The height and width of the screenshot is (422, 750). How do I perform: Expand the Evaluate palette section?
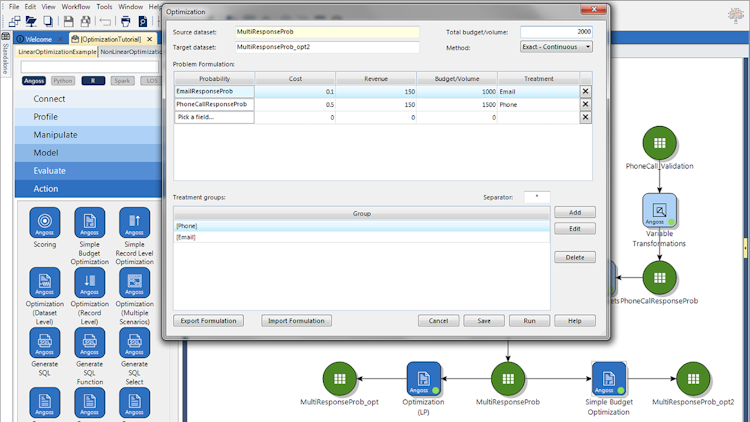pos(88,171)
